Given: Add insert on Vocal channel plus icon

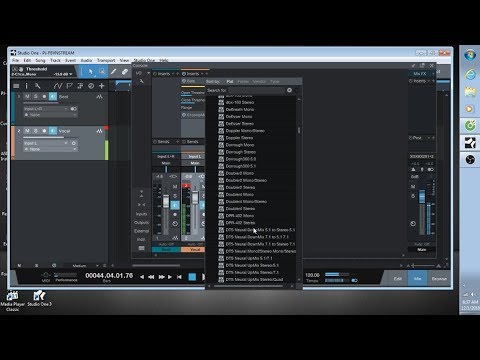Looking at the screenshot, I should click(207, 74).
